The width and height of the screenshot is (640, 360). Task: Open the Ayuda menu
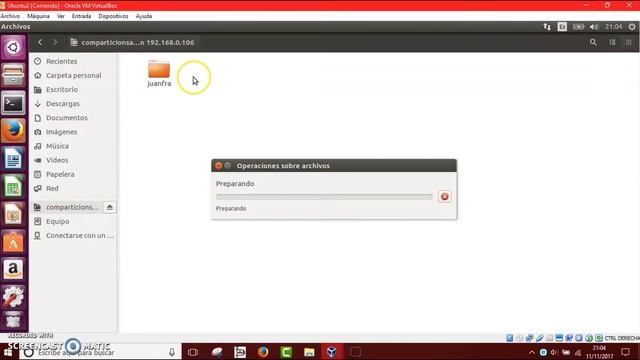(144, 16)
